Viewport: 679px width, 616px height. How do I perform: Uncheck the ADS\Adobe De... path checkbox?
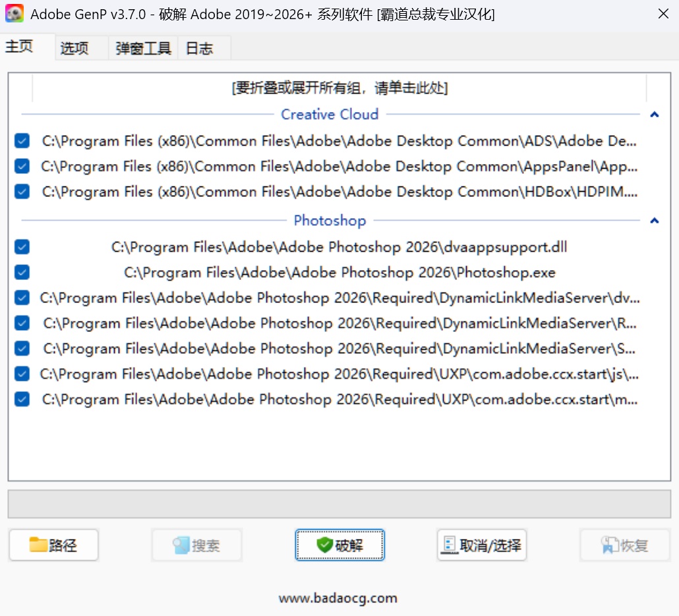(22, 141)
